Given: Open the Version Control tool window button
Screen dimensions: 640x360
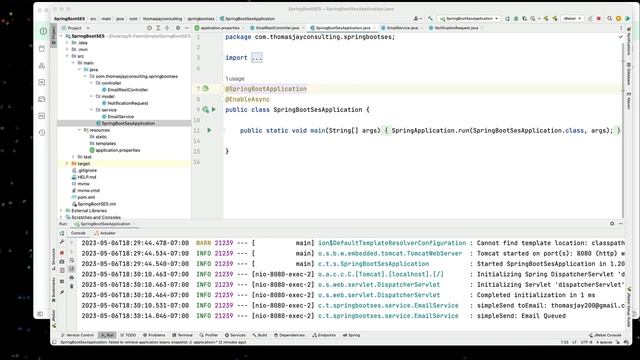Looking at the screenshot, I should coord(78,335).
